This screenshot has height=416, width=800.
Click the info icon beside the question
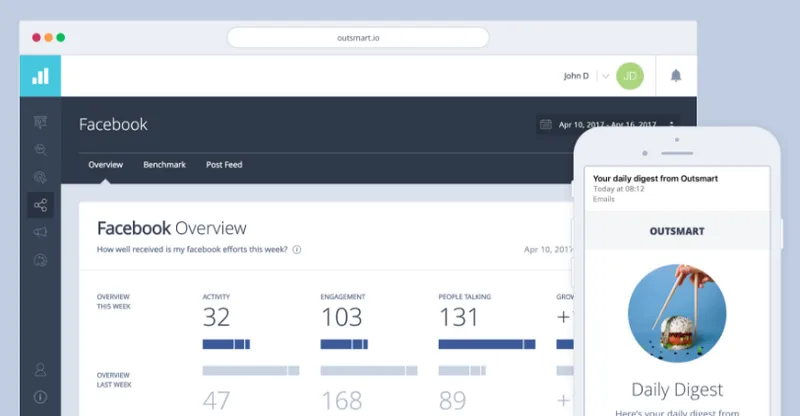[x=296, y=250]
